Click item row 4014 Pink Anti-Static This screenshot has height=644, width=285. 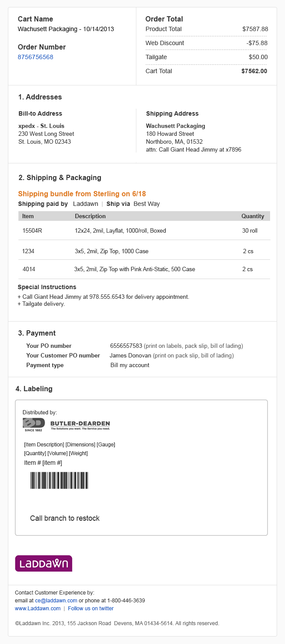click(144, 269)
